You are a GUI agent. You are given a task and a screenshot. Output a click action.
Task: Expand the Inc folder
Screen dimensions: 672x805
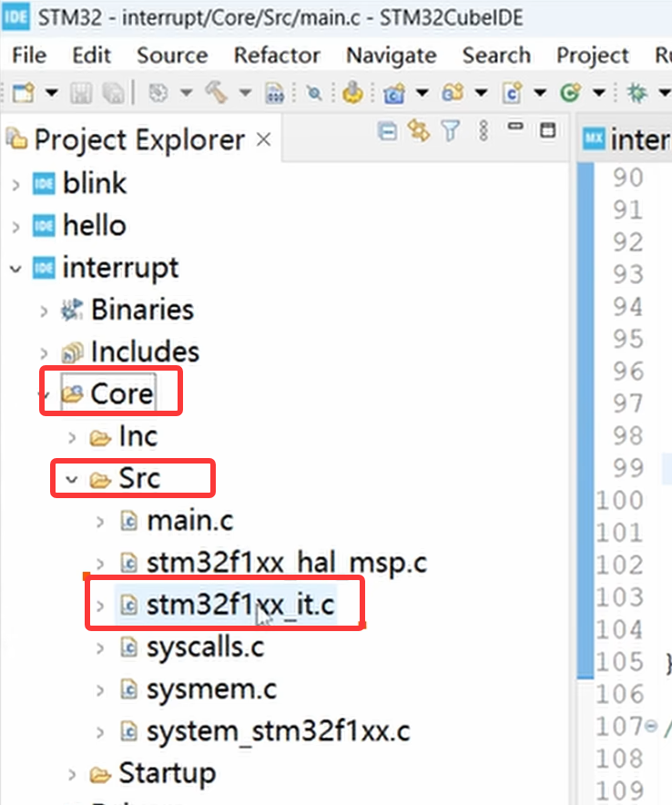72,437
